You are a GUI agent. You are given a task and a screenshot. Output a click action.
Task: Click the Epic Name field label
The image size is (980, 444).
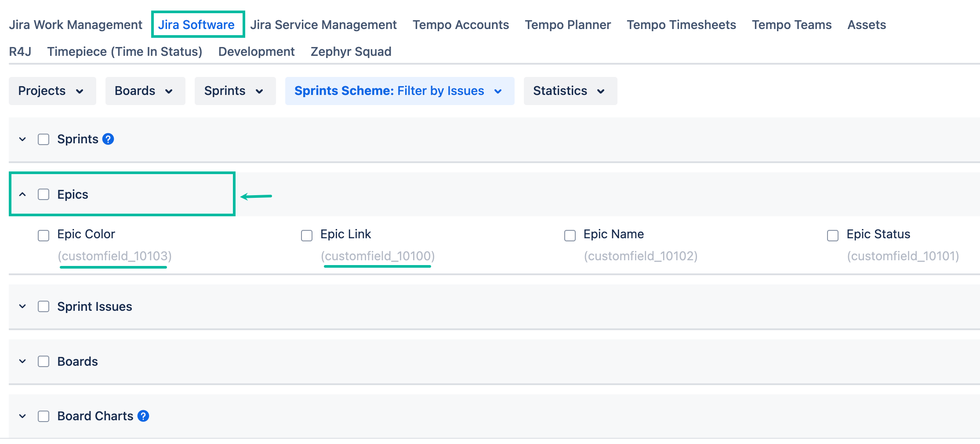pos(613,234)
